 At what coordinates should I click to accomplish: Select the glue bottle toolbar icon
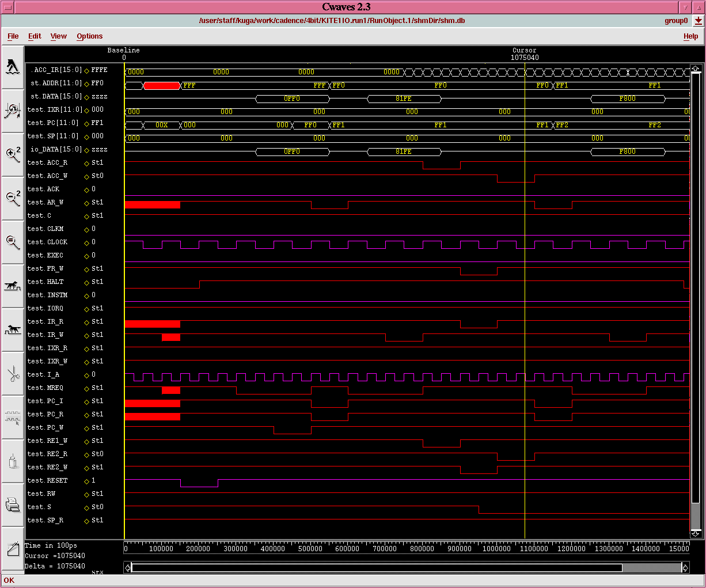(x=13, y=460)
